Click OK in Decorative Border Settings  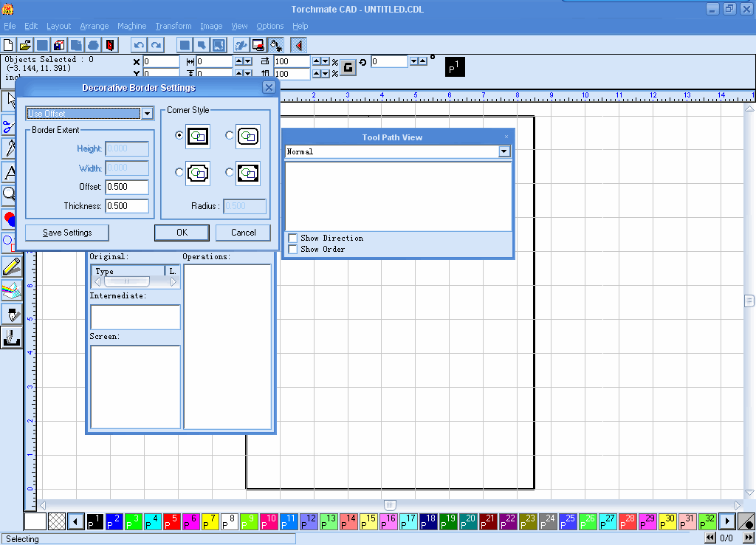coord(182,233)
